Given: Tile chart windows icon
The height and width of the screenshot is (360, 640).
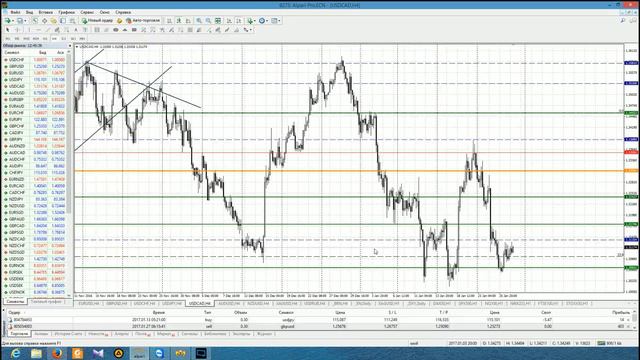Looking at the screenshot, I should pos(218,20).
